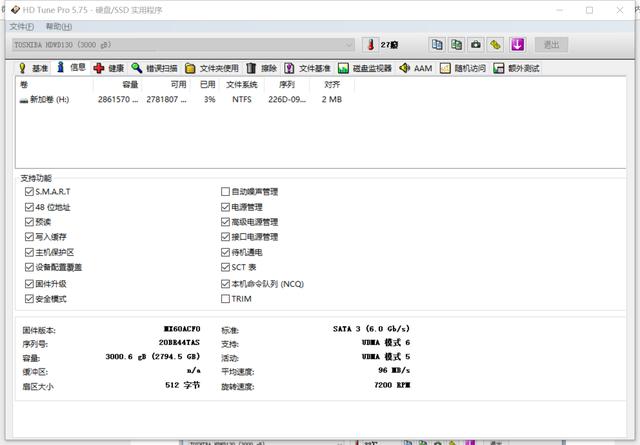Toggle the SCT 表 checkbox
The width and height of the screenshot is (640, 445).
tap(225, 267)
